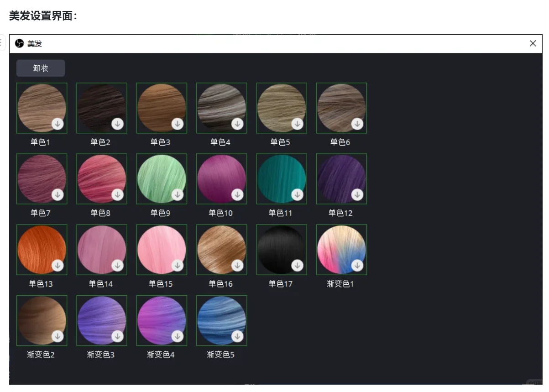Pick the 单色7 hair thumbnail
Viewport: 549px width, 392px height.
click(42, 179)
